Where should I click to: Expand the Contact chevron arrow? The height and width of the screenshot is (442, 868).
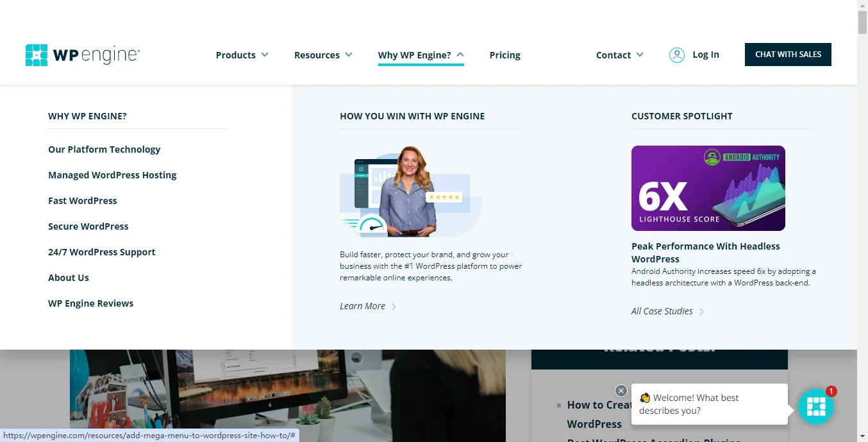(639, 55)
